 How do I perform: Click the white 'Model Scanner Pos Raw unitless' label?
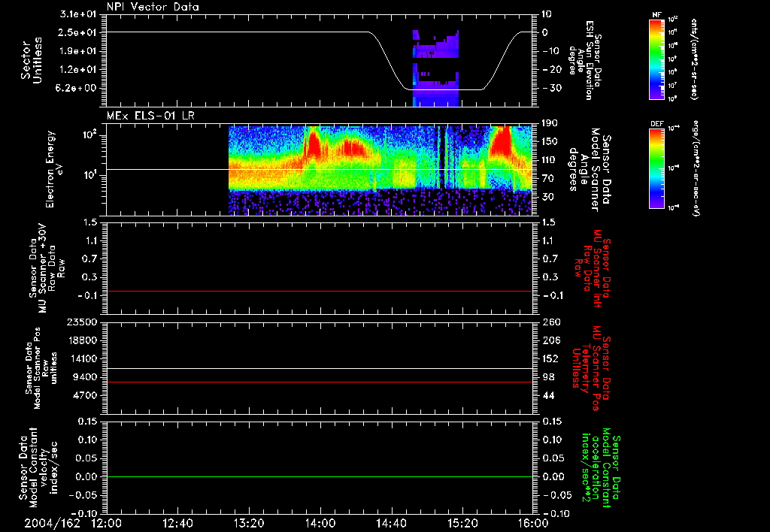(x=41, y=368)
